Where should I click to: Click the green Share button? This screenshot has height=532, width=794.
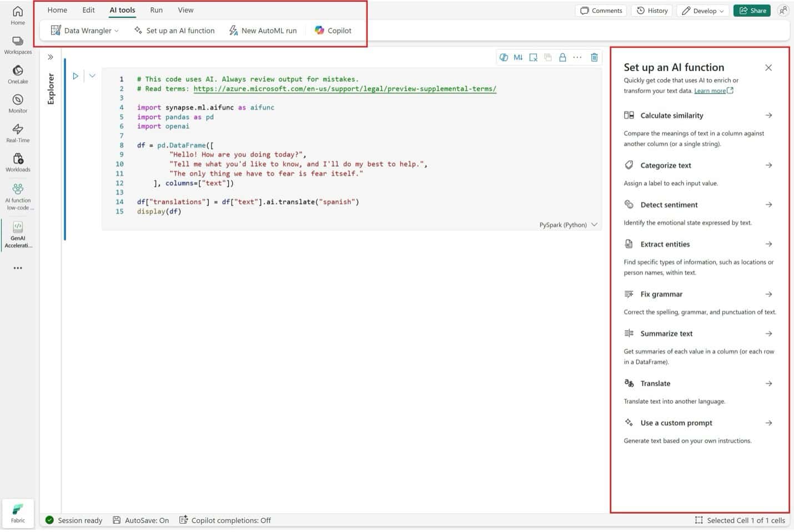752,11
